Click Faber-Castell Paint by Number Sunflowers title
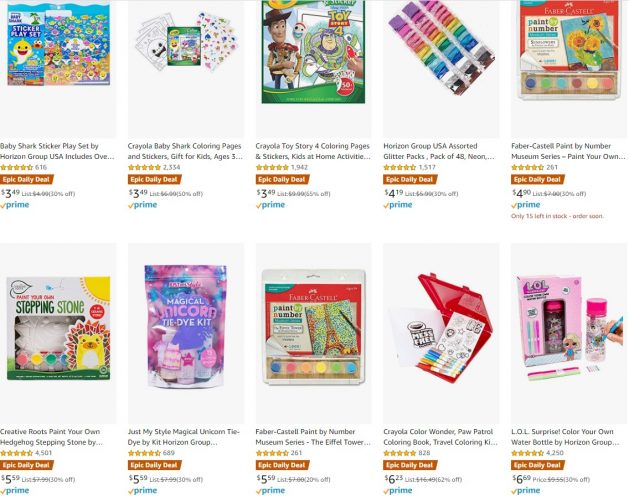 [x=568, y=151]
